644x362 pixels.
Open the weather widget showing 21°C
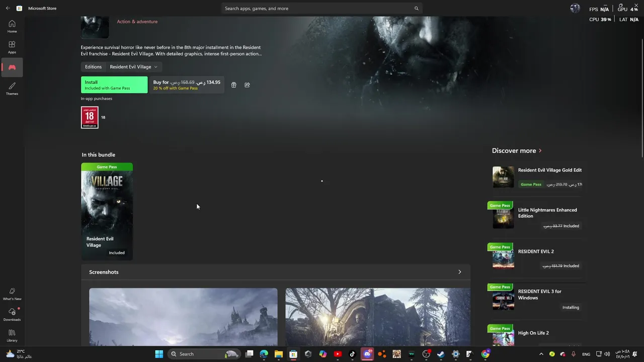(18, 354)
